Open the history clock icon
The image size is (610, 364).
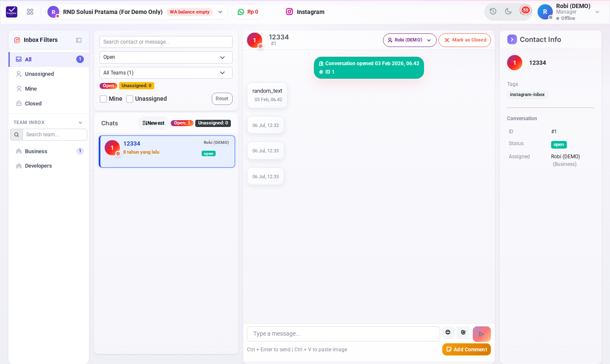tap(493, 11)
